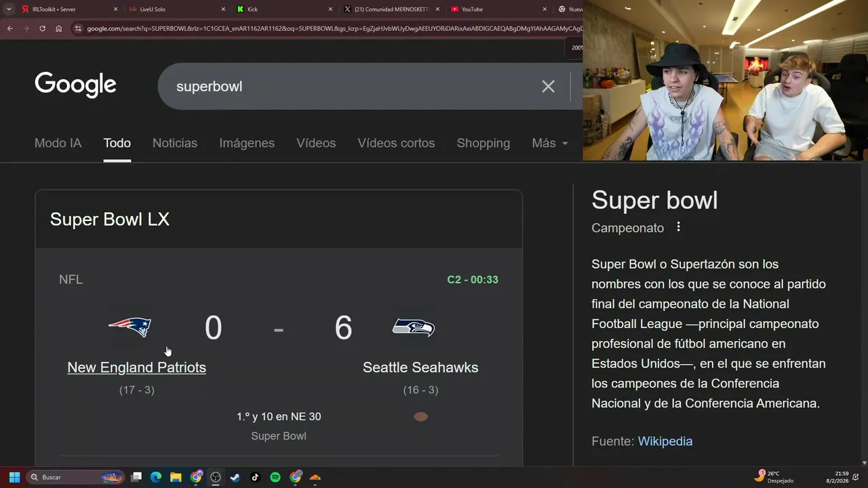
Task: Click the Patriots team logo
Action: pyautogui.click(x=130, y=327)
